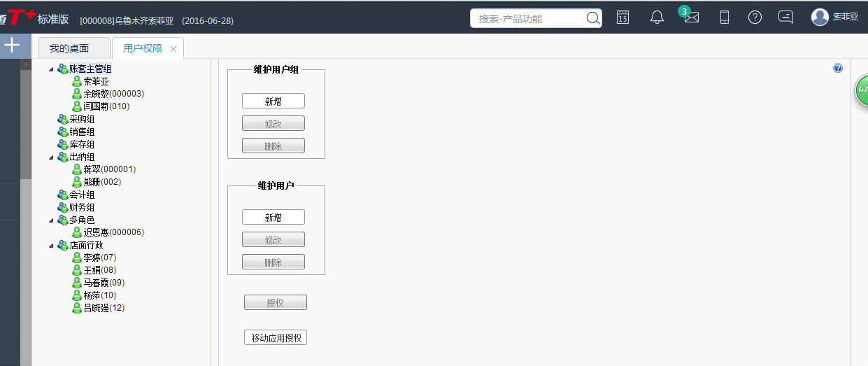Screen dimensions: 868x366
Task: Click 新增 under 维护用户
Action: click(273, 217)
